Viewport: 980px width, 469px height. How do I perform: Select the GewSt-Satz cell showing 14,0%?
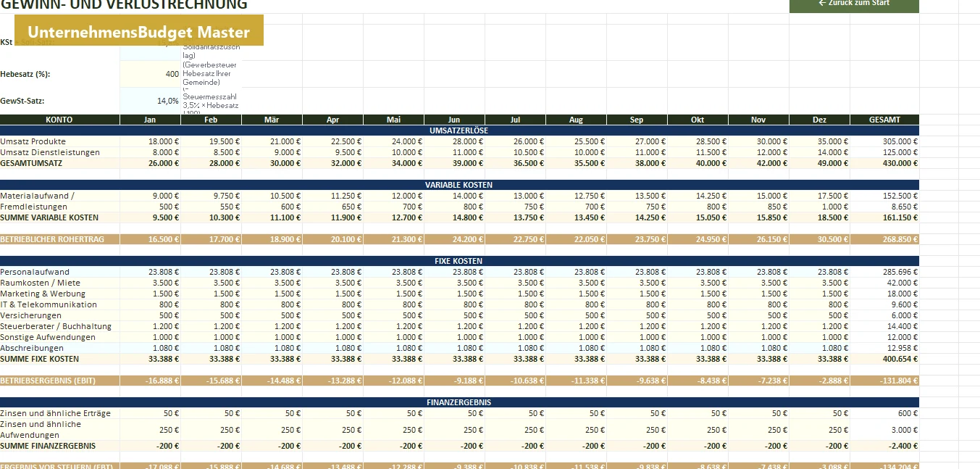pyautogui.click(x=150, y=101)
